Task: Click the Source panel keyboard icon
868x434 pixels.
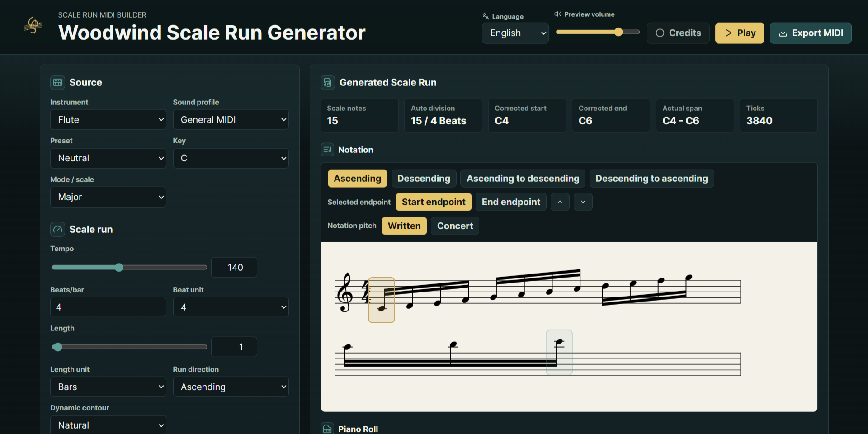Action: 57,82
